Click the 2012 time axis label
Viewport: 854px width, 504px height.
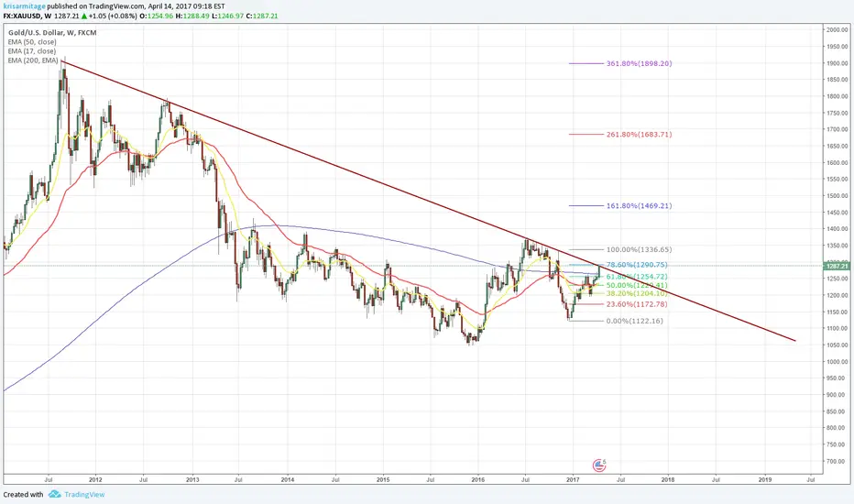95,480
